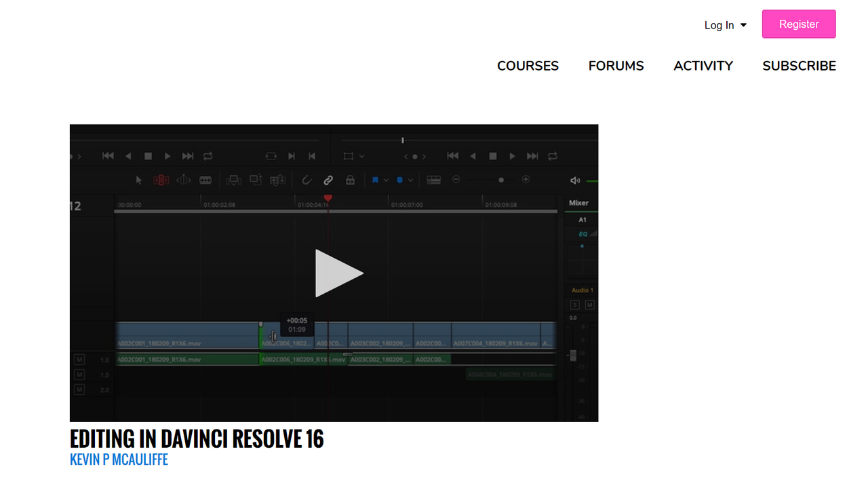Image resolution: width=868 pixels, height=496 pixels.
Task: Open the Forums page
Action: tap(616, 66)
